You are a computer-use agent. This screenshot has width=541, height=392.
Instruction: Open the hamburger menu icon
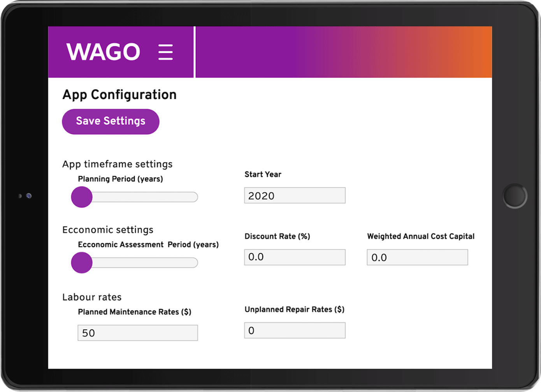[165, 52]
